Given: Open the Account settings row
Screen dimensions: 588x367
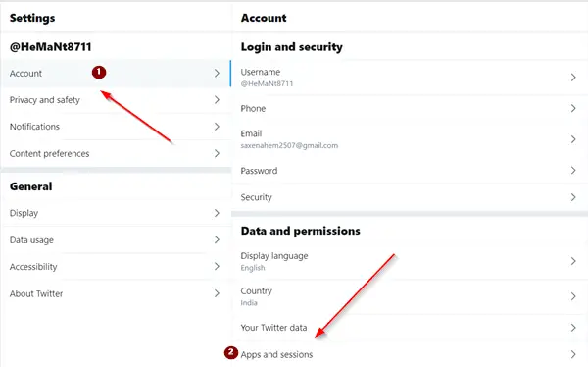Looking at the screenshot, I should click(116, 74).
